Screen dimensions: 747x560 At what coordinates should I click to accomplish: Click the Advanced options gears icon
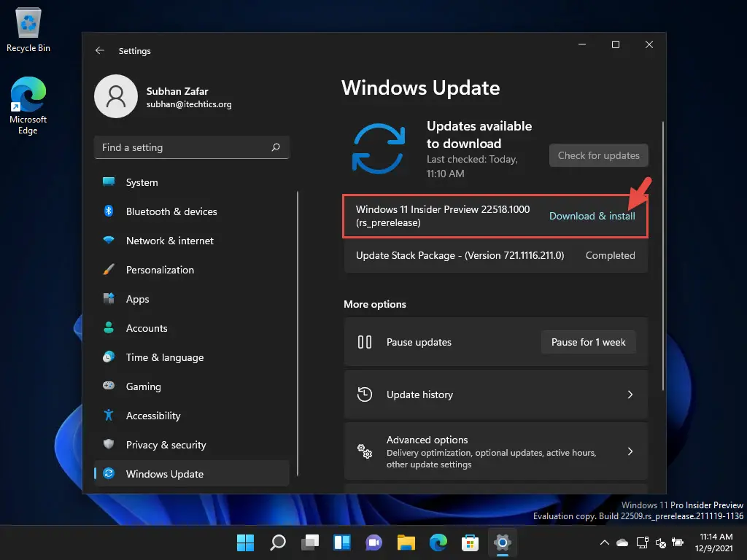coord(365,451)
